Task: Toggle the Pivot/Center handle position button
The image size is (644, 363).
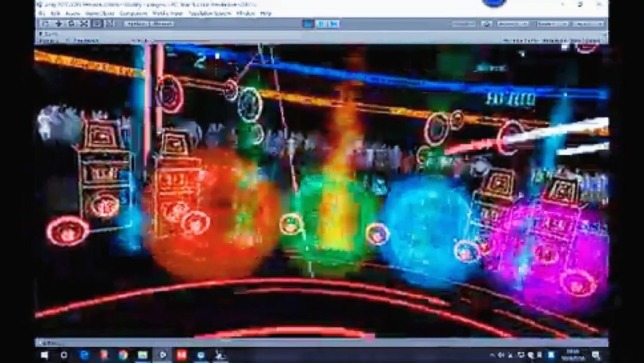Action: 137,24
